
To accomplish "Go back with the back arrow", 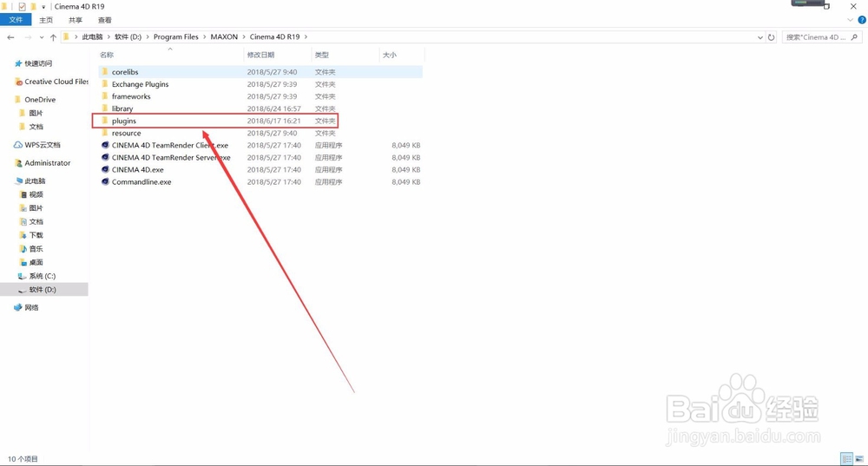I will (10, 37).
